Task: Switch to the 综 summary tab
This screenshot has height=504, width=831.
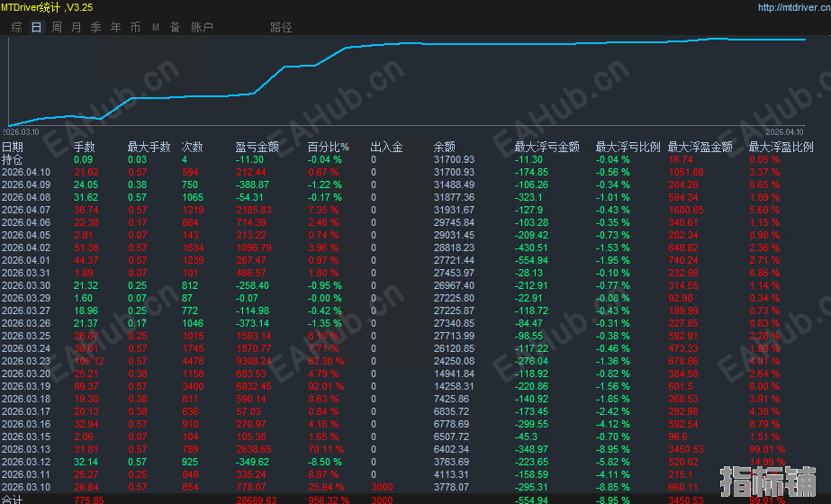Action: [16, 27]
